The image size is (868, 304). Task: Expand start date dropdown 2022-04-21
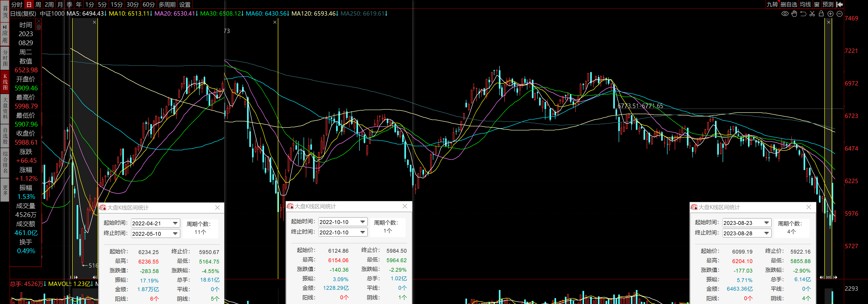175,223
